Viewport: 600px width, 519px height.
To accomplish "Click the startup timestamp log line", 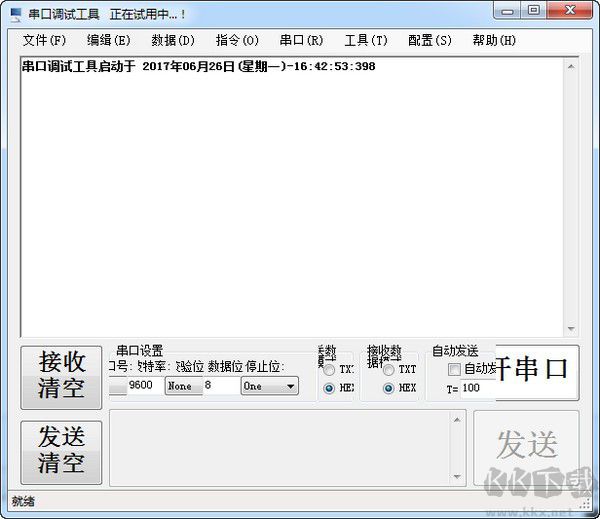I will pyautogui.click(x=199, y=66).
